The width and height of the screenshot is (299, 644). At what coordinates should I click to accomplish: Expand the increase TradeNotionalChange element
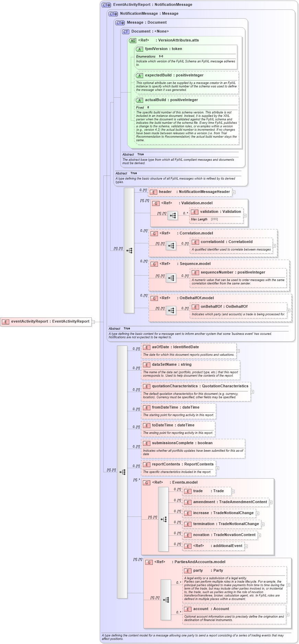coord(257,513)
